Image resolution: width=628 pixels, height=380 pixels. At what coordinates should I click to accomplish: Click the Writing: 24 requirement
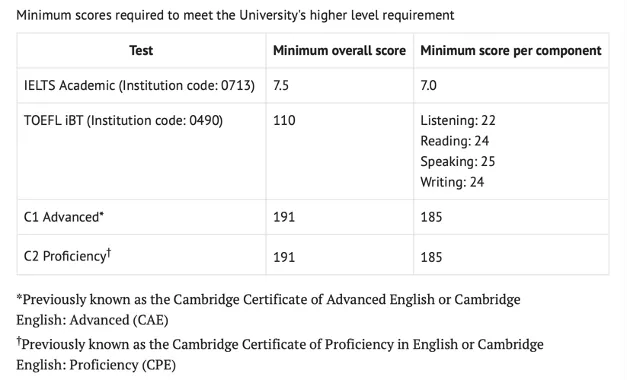[x=452, y=182]
